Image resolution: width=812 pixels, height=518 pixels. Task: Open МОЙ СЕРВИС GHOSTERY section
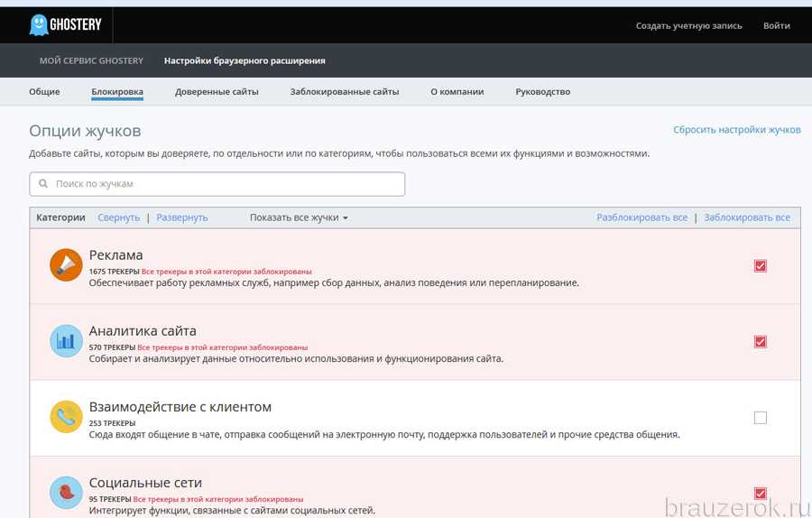[91, 60]
